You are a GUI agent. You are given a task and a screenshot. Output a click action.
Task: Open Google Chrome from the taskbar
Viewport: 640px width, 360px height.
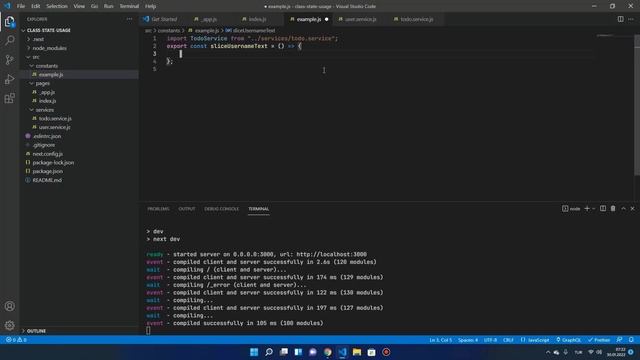tap(327, 352)
